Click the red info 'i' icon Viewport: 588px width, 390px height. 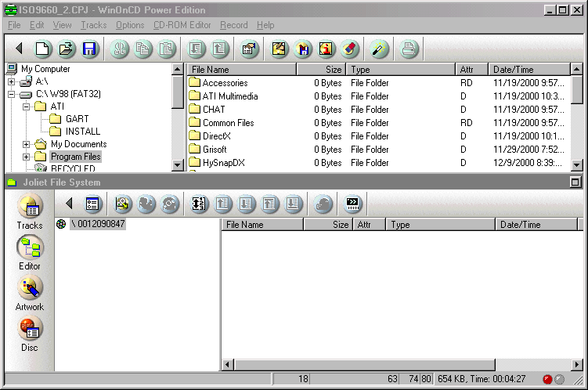[x=326, y=49]
